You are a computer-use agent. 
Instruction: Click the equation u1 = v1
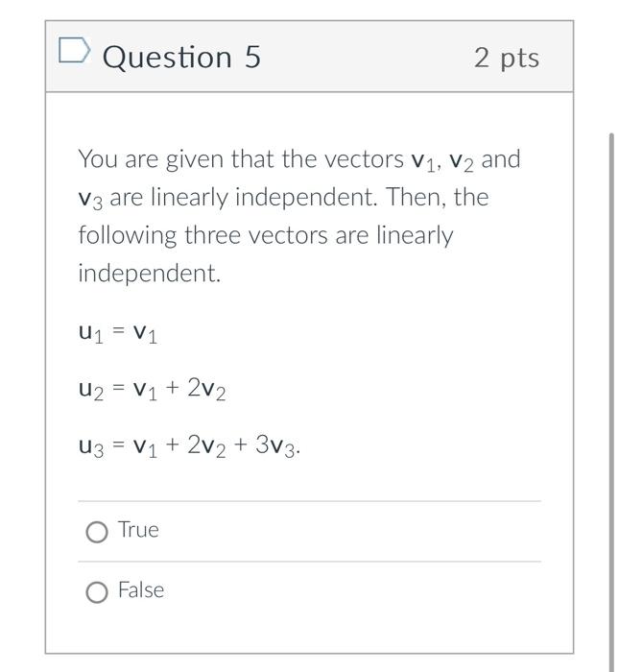pos(118,333)
